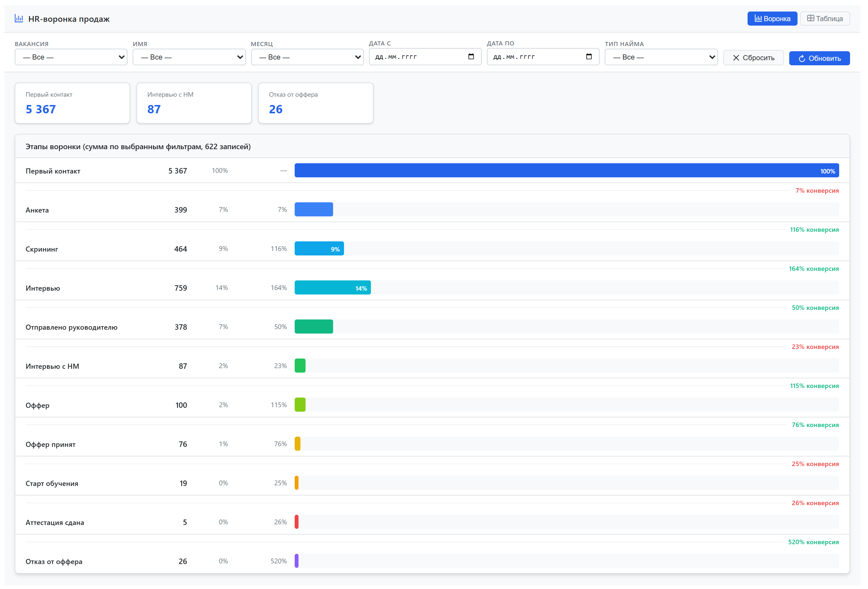This screenshot has height=589, width=868.
Task: Click the Отправлено руководителю stage label
Action: (x=71, y=327)
